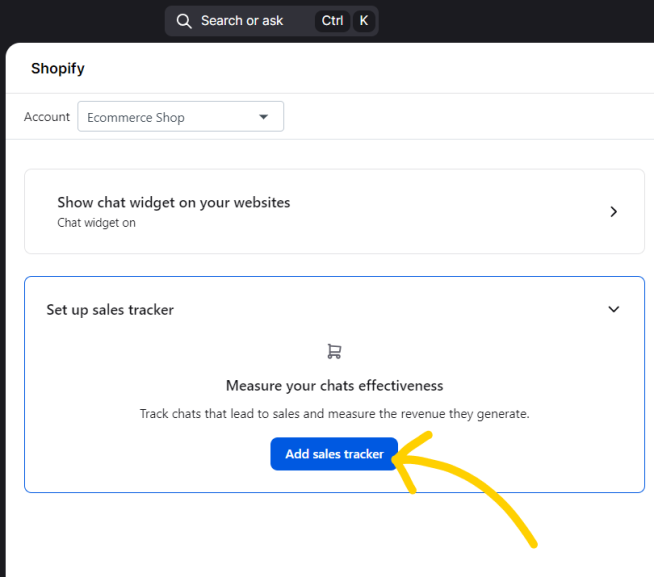Click Measure your chats effectiveness heading

[335, 386]
